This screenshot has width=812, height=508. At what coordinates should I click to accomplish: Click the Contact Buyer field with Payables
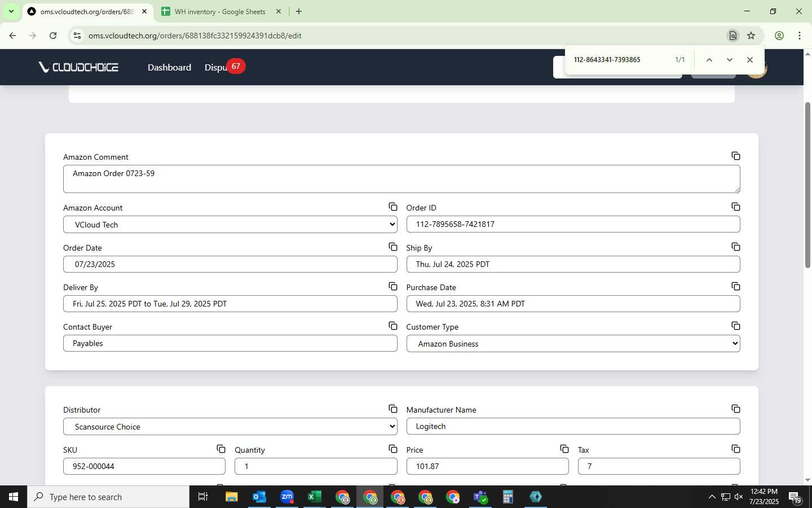[x=230, y=343]
